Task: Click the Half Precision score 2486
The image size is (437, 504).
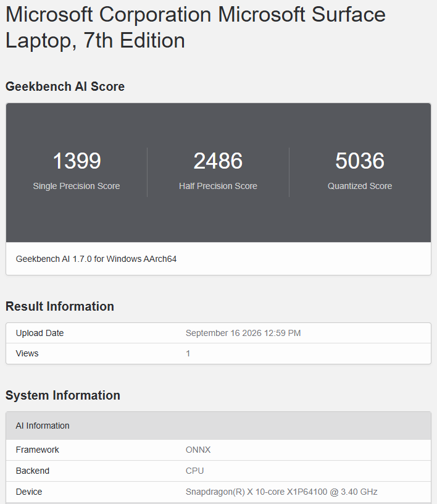Action: (x=218, y=161)
